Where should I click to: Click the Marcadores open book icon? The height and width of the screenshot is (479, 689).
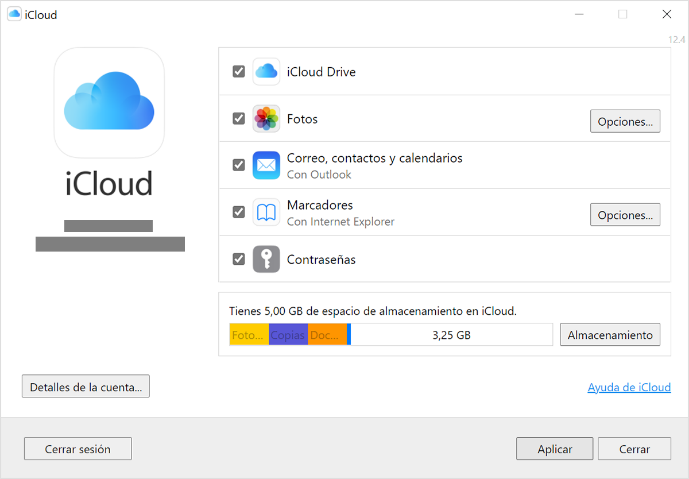tap(266, 212)
